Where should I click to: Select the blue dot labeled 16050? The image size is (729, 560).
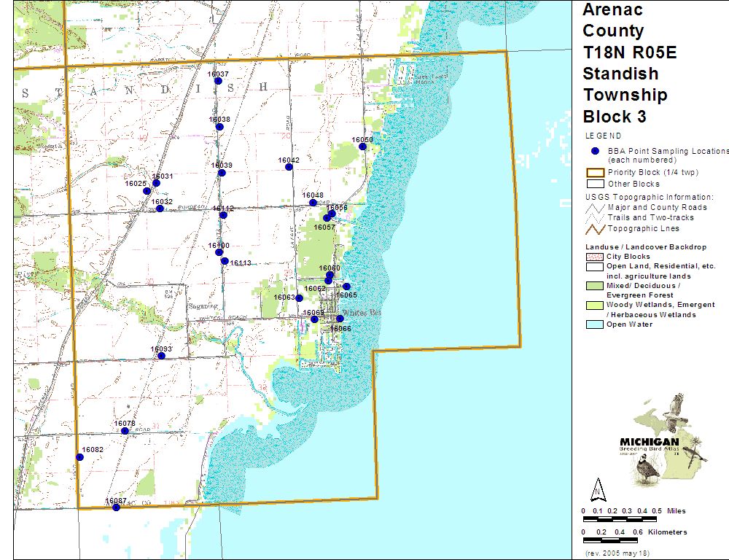362,147
